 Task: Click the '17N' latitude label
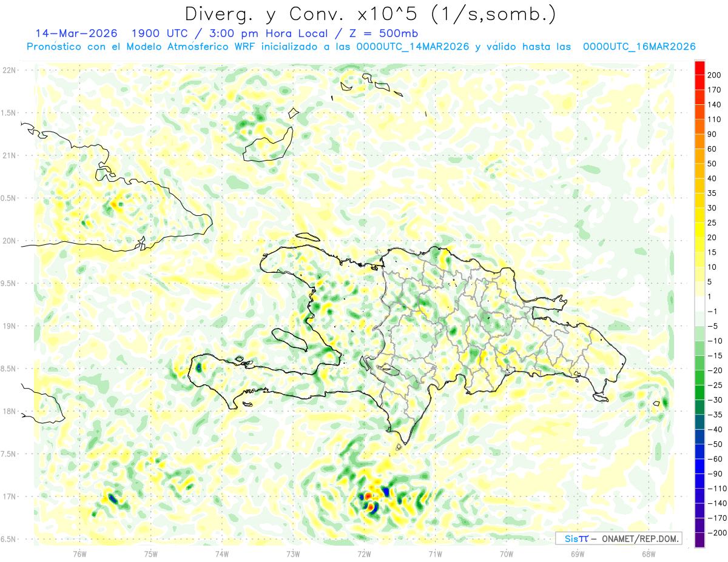pos(8,497)
